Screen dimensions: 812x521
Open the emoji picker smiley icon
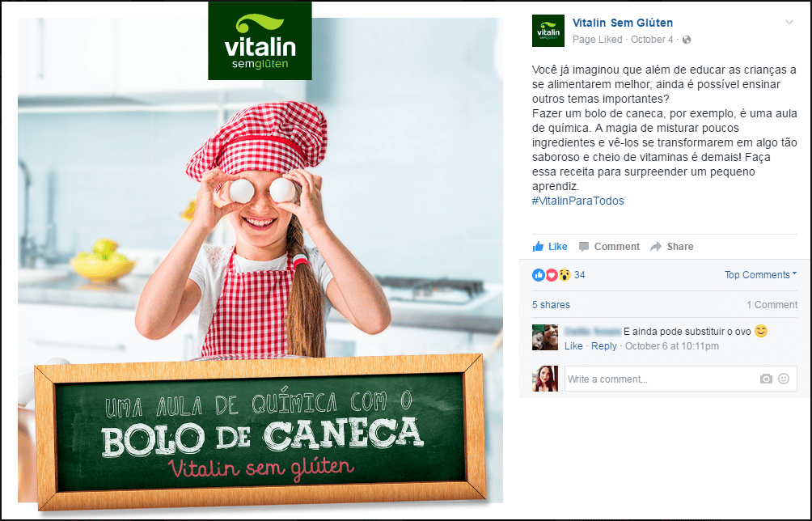784,379
